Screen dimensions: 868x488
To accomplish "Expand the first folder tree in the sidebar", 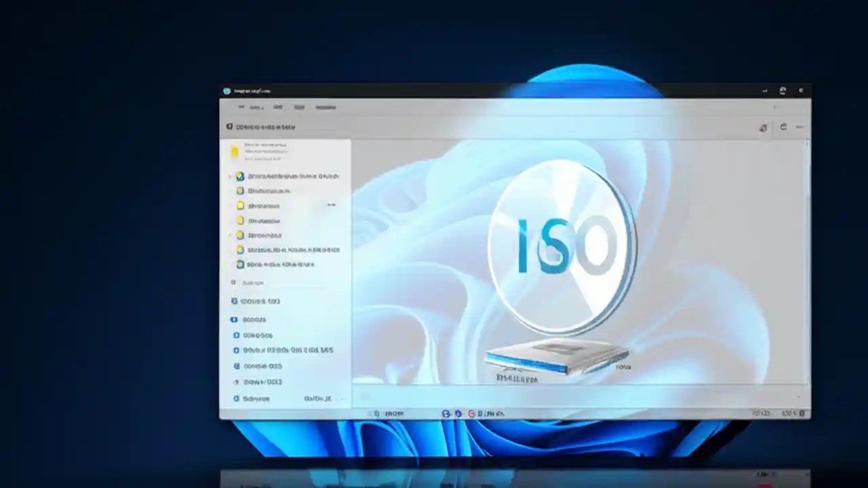I will point(229,176).
